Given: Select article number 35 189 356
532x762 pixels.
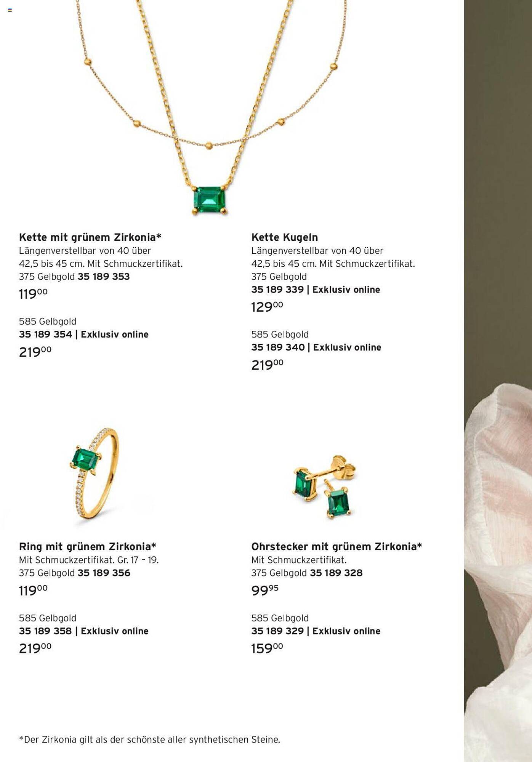Looking at the screenshot, I should [104, 573].
